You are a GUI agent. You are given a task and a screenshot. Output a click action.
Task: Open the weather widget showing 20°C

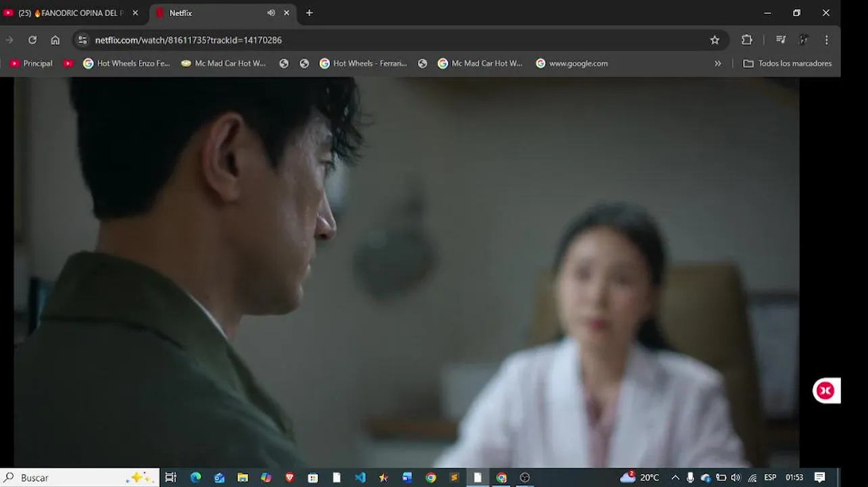pyautogui.click(x=640, y=478)
